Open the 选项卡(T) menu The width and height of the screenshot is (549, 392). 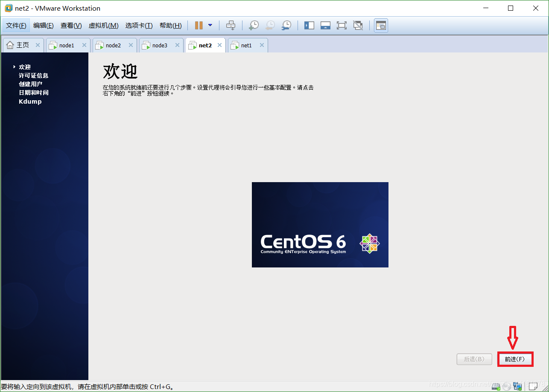[139, 26]
